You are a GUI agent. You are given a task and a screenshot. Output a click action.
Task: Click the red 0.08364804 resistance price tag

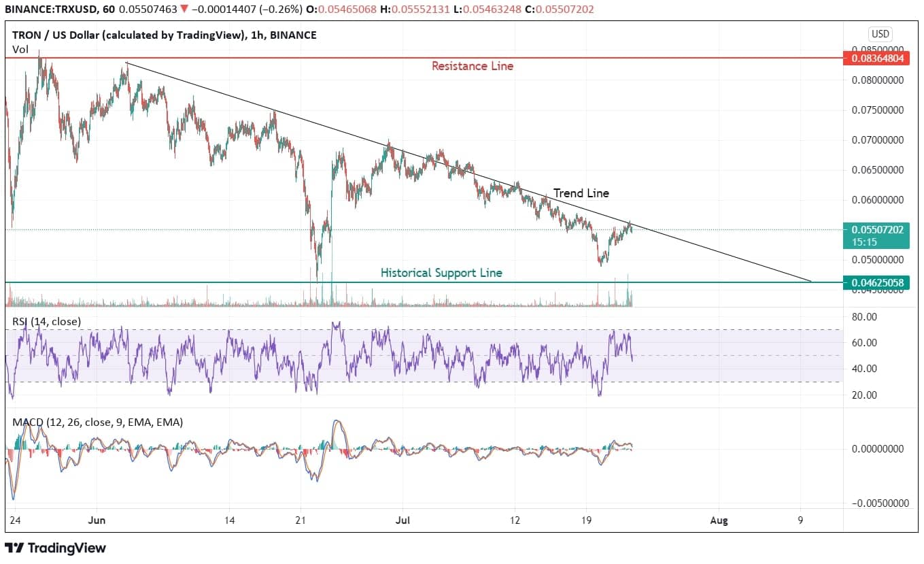tap(876, 59)
